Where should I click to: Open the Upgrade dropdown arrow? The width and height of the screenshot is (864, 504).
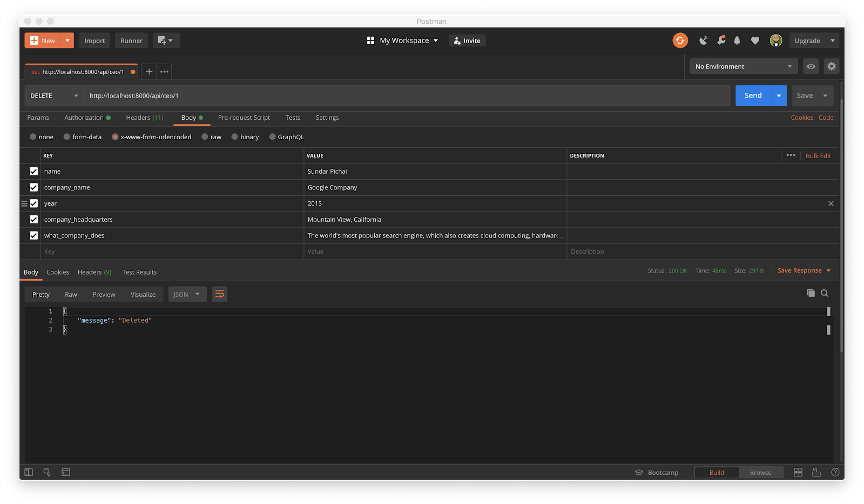(x=833, y=40)
